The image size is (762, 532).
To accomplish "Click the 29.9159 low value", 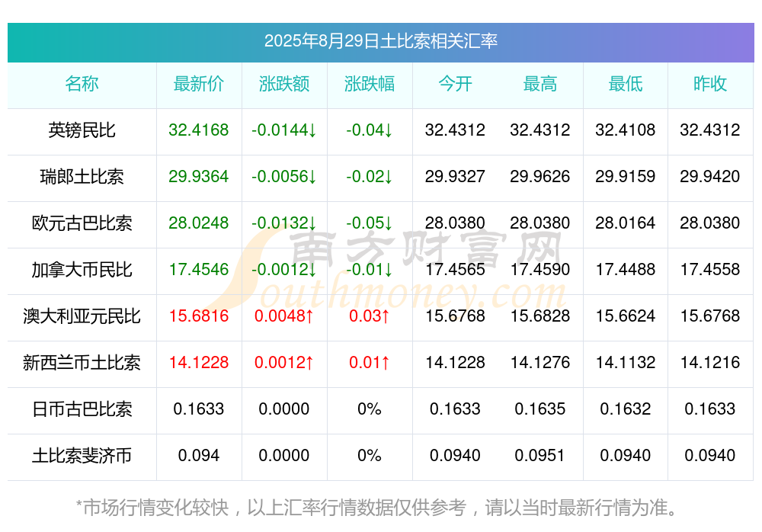I will pos(626,177).
